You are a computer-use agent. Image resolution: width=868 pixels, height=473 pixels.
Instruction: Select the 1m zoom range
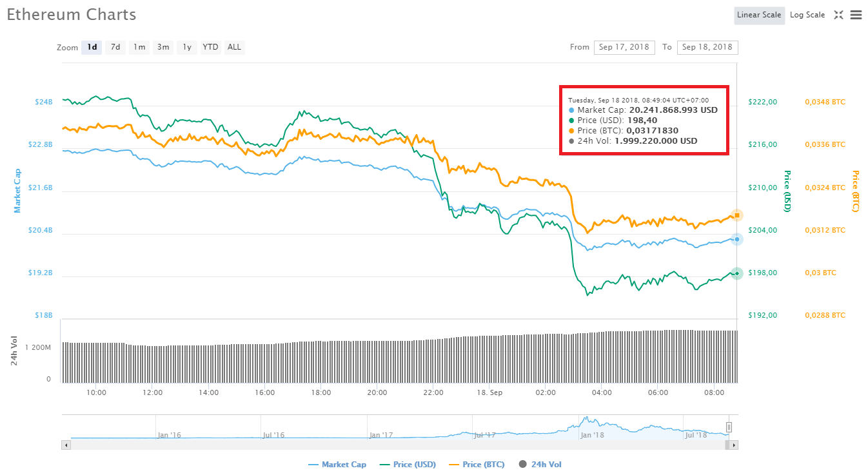coord(139,47)
